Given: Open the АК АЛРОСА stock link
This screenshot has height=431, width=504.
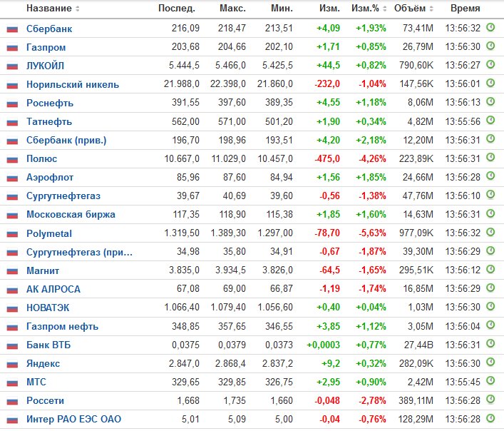Looking at the screenshot, I should point(53,289).
